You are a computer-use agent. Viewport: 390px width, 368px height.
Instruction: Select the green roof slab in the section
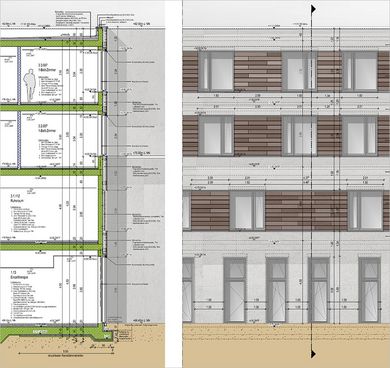[50, 43]
